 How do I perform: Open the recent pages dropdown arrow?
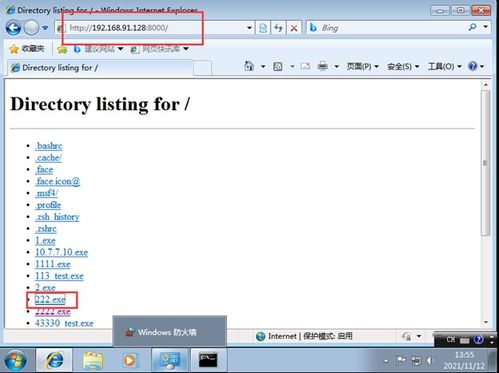pos(45,28)
